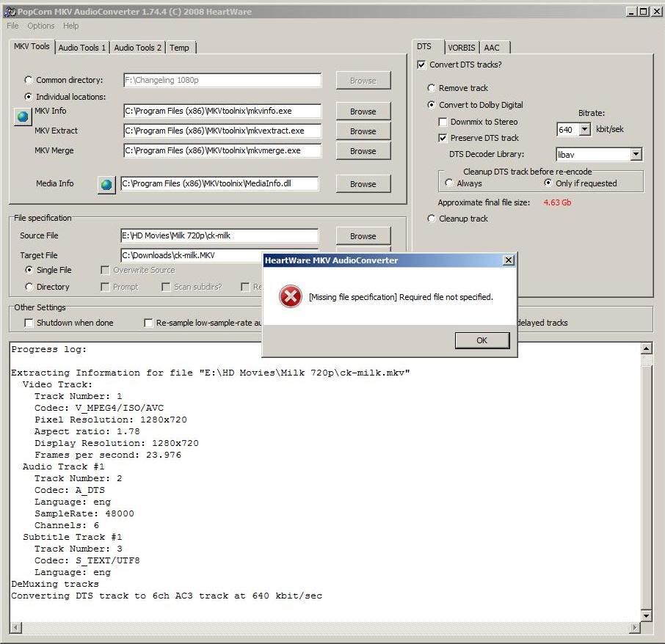This screenshot has height=644, width=665.
Task: Click OK in the error dialog
Action: [x=482, y=340]
